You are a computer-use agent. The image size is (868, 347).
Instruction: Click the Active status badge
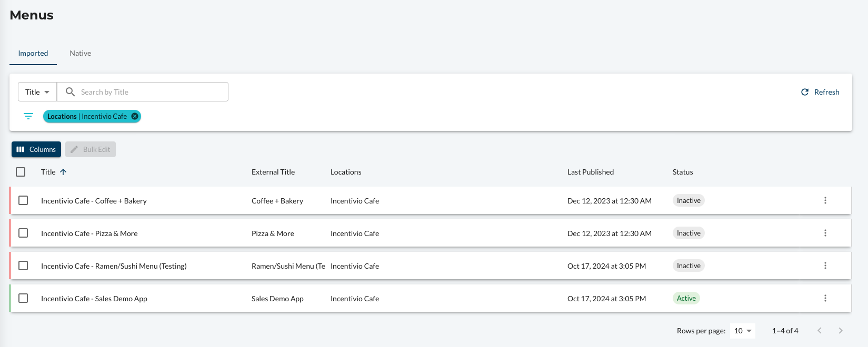point(686,298)
